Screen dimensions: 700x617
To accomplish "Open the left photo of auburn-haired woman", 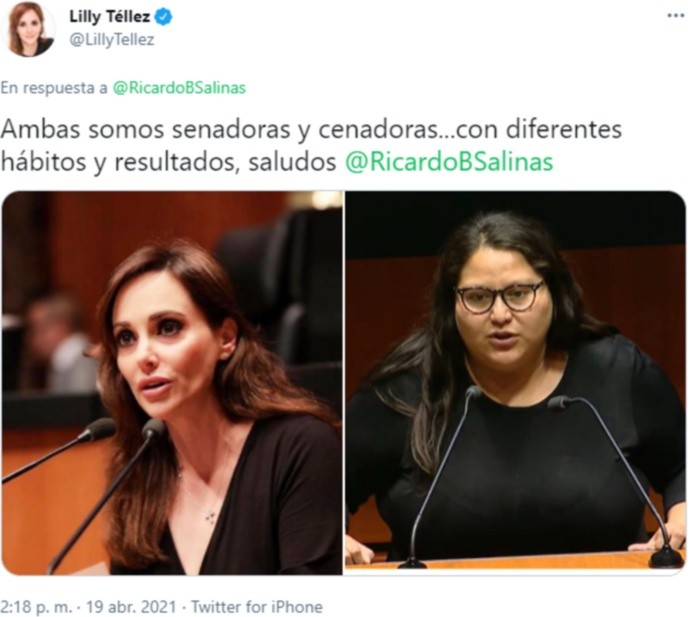I will pos(172,383).
